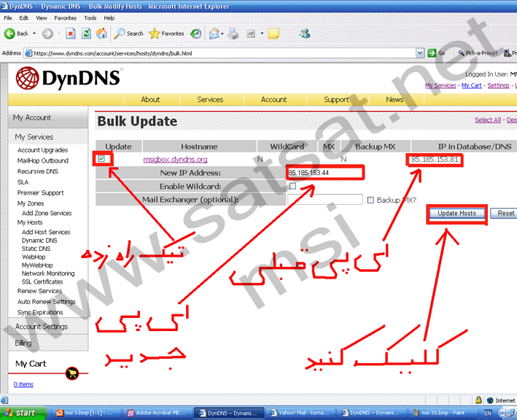Open the address bar dropdown arrow

pos(420,53)
